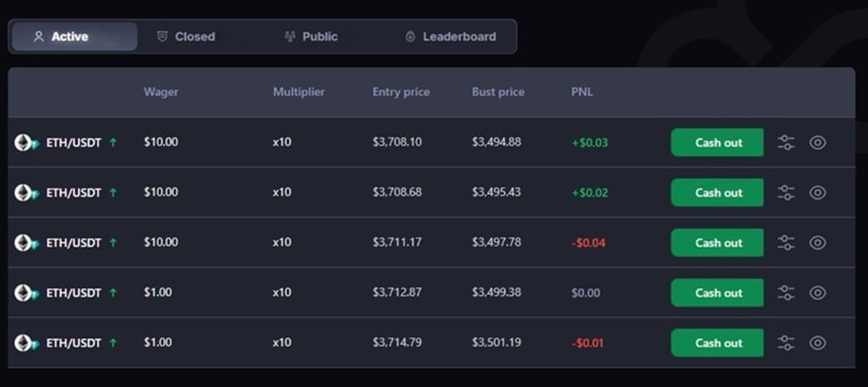Screen dimensions: 868x387
Task: Cash out the position with -$0.04 PNL
Action: [717, 242]
